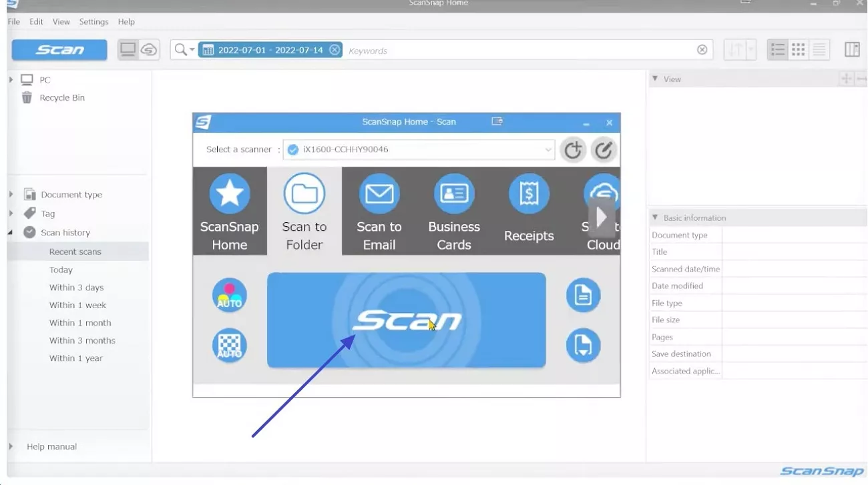Open the Settings menu
The image size is (868, 485).
point(93,21)
